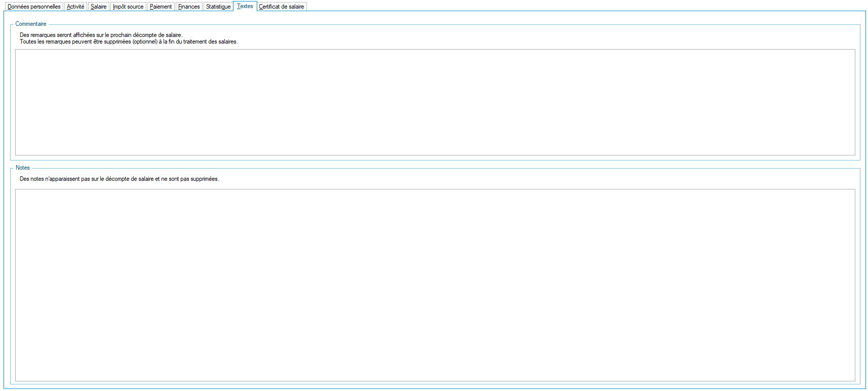Switch to the Activité tab
Viewport: 868px width, 391px height.
75,7
